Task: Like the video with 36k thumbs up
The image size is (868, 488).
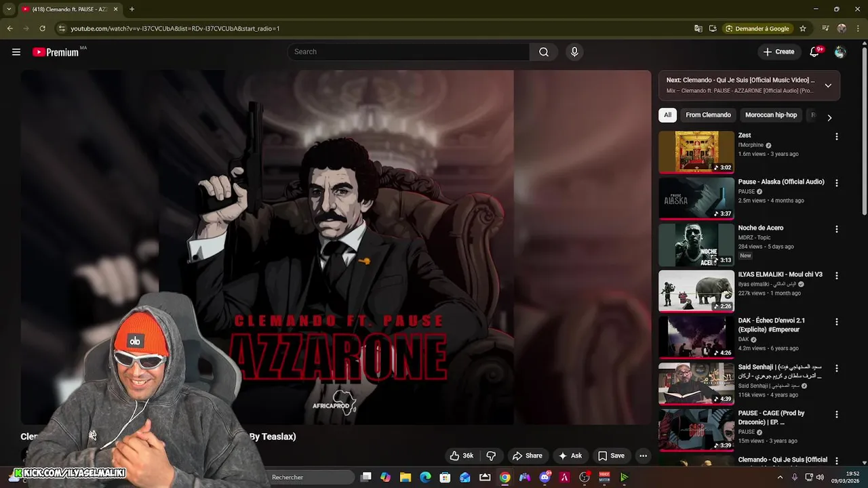Action: 461,455
